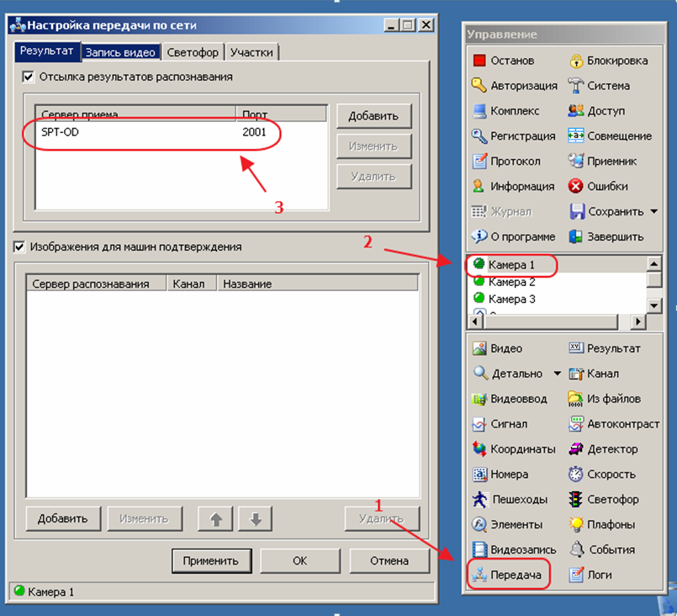Click the red Останов stop icon
The image size is (677, 616).
[479, 61]
